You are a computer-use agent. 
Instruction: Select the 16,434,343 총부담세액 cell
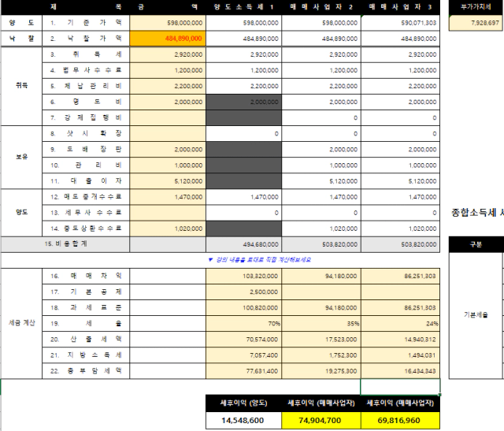(x=401, y=371)
